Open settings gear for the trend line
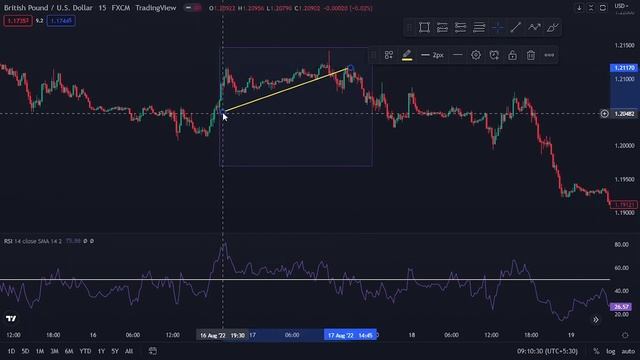The width and height of the screenshot is (640, 360). point(476,55)
